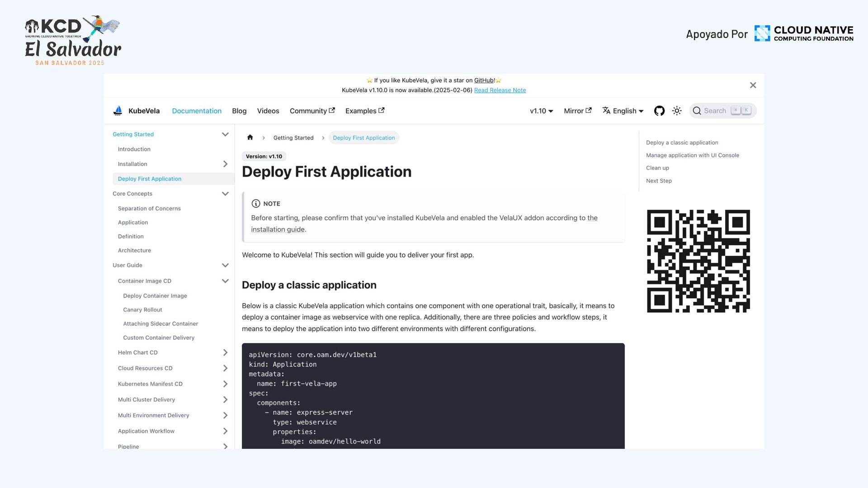Toggle light/dark mode sun icon
Image resolution: width=868 pixels, height=488 pixels.
tap(677, 111)
